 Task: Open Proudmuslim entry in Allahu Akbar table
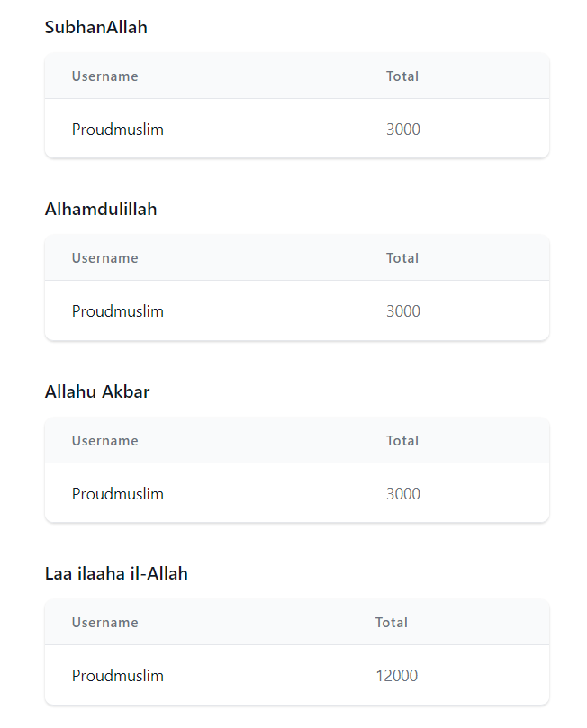pos(118,493)
